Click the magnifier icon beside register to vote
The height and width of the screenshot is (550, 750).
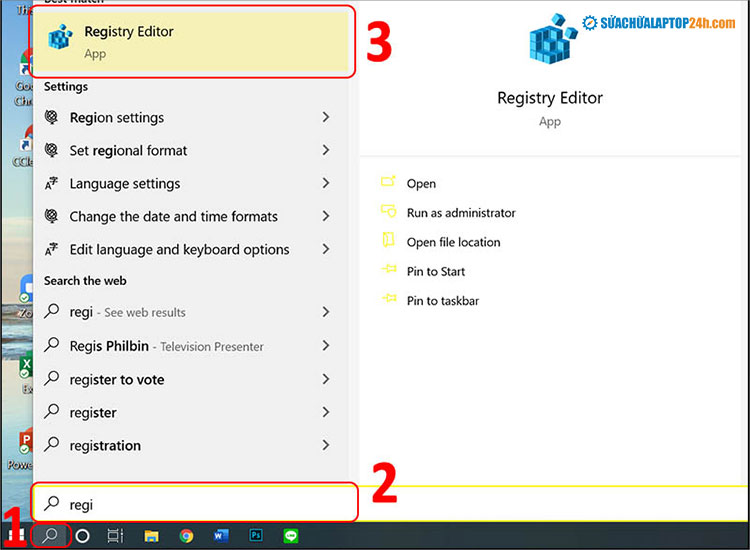(x=51, y=378)
